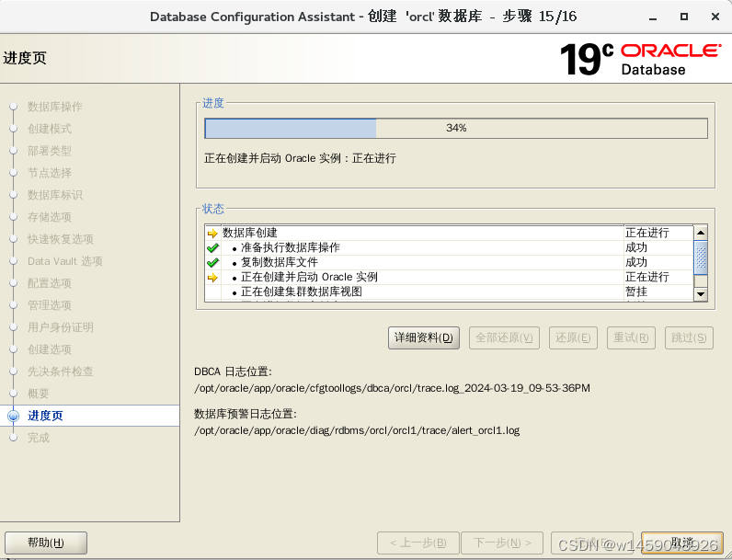The width and height of the screenshot is (732, 560).
Task: Select the highlighted 进度页 step
Action: tap(45, 416)
